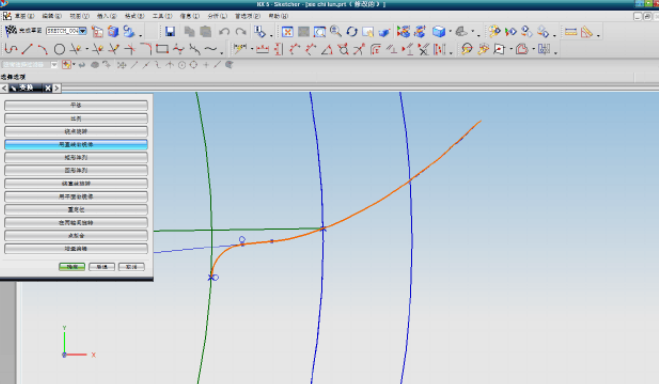Select the Line sketch tool
Screen dimensions: 659x384
27,49
